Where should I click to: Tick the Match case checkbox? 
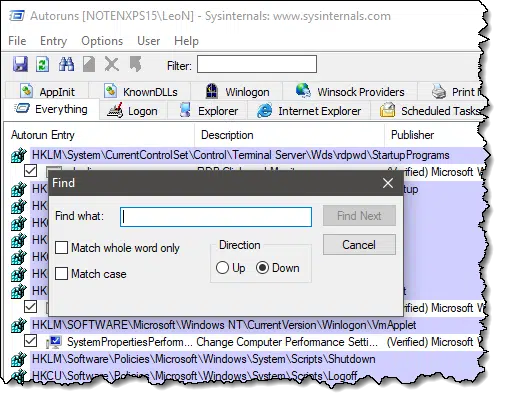point(62,274)
